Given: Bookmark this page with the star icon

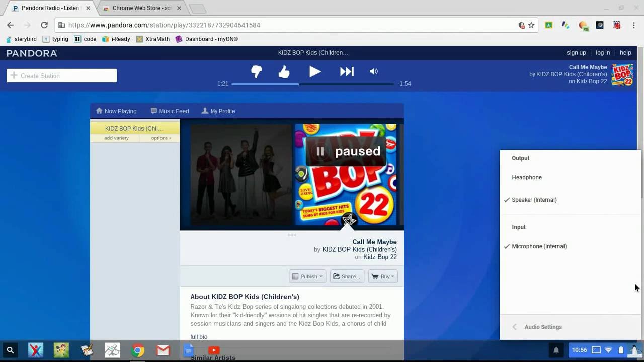Looking at the screenshot, I should coord(531,25).
